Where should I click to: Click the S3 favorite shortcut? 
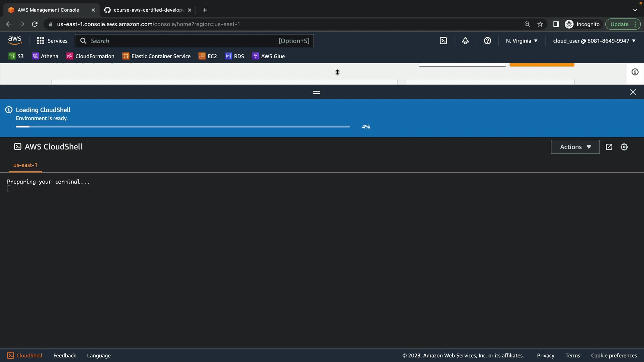pyautogui.click(x=16, y=56)
